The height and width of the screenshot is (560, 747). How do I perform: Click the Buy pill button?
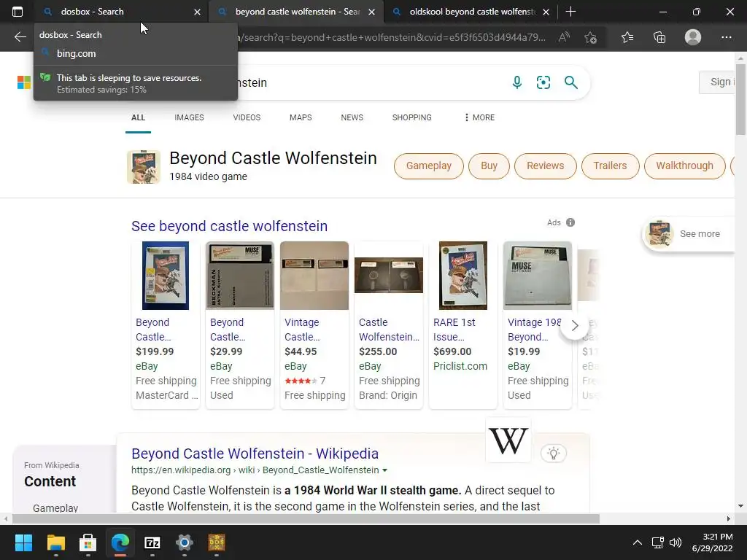[489, 166]
